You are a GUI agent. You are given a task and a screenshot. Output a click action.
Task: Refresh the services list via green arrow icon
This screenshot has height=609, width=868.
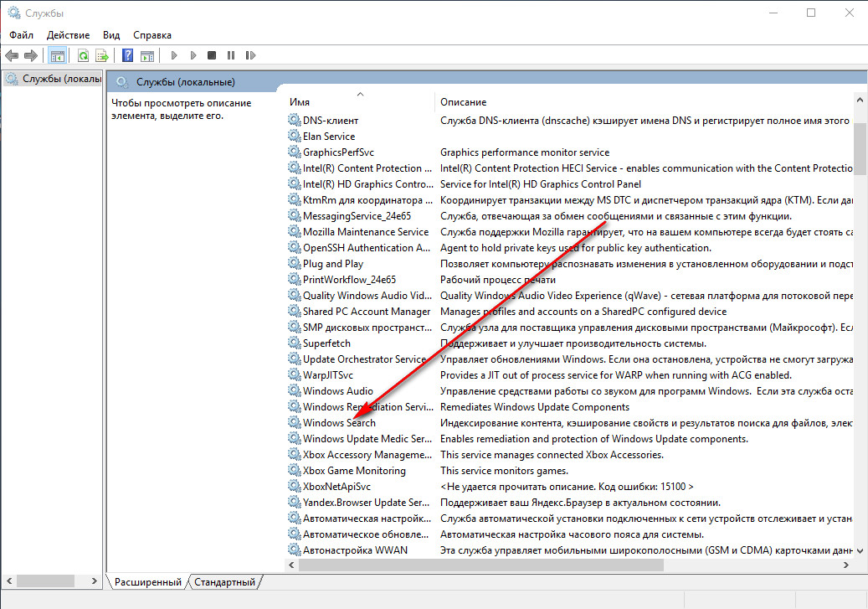(x=83, y=55)
